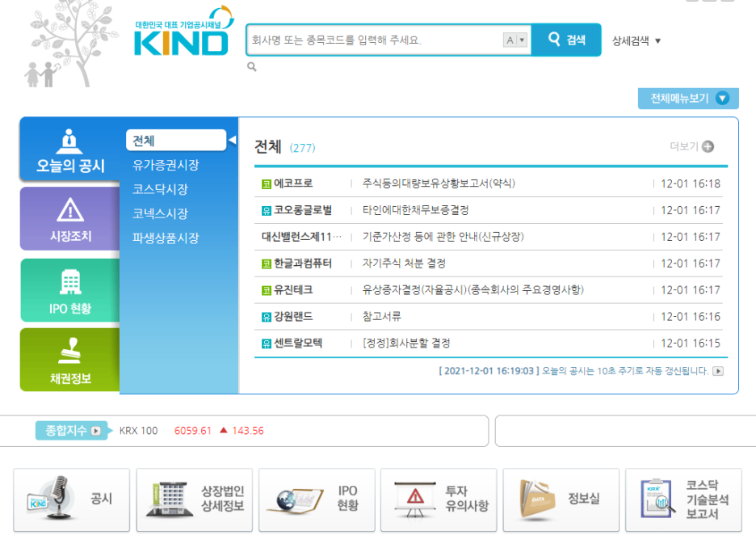
Task: Open disclosure 기준가산정 등에 관한 안내(신규상장)
Action: coord(443,237)
